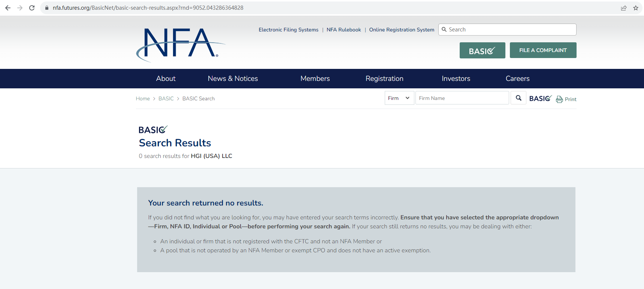Click the Search Results heading
Viewport: 644px width, 289px height.
tap(175, 143)
